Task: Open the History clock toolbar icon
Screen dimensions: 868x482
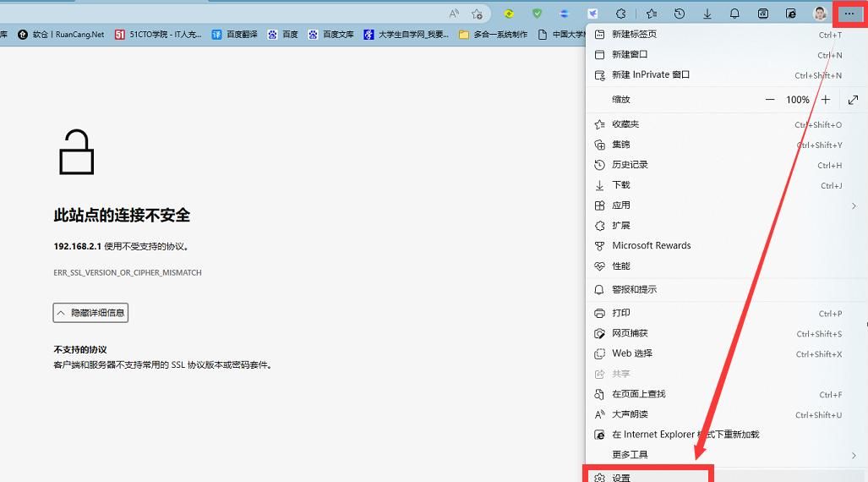Action: [680, 14]
